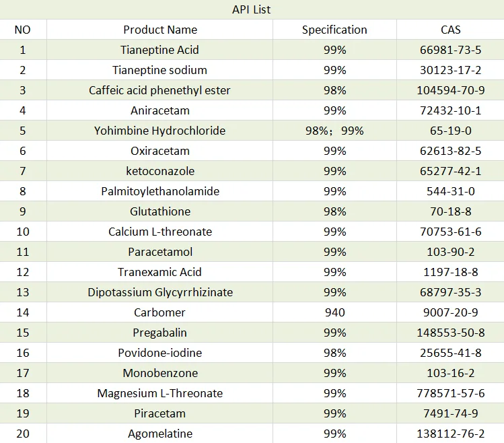
Task: Select the Paracetamol product cell
Action: coord(160,252)
